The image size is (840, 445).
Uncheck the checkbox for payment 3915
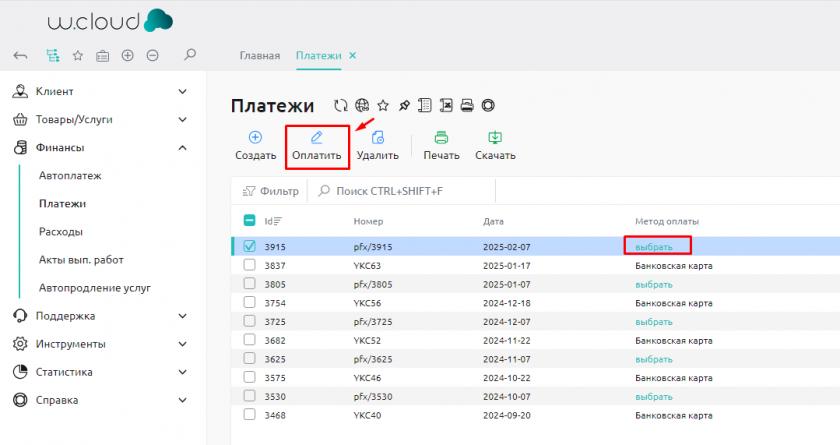(250, 246)
